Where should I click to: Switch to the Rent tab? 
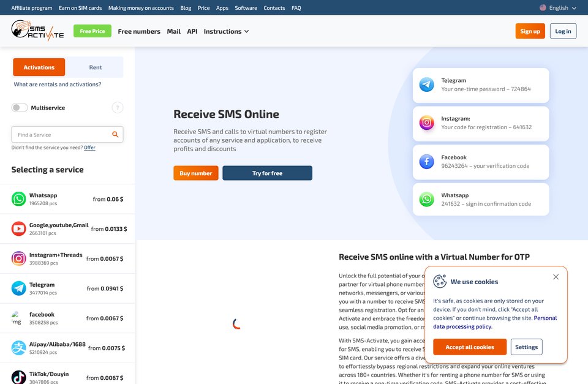(x=96, y=67)
